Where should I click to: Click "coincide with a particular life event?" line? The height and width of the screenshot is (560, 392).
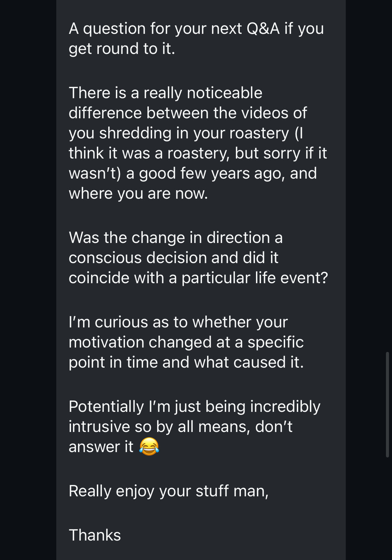(198, 278)
